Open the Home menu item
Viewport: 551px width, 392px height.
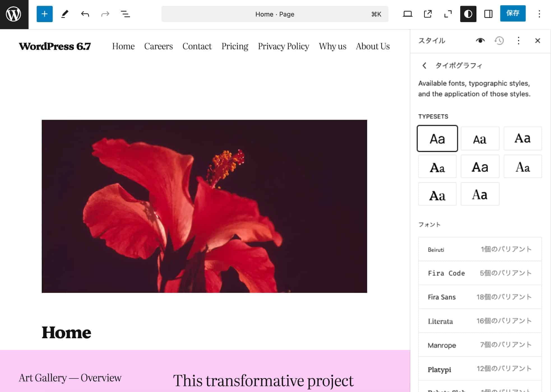click(123, 46)
